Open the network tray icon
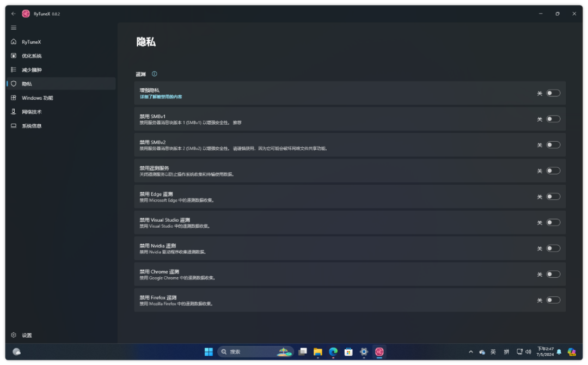 (x=519, y=352)
